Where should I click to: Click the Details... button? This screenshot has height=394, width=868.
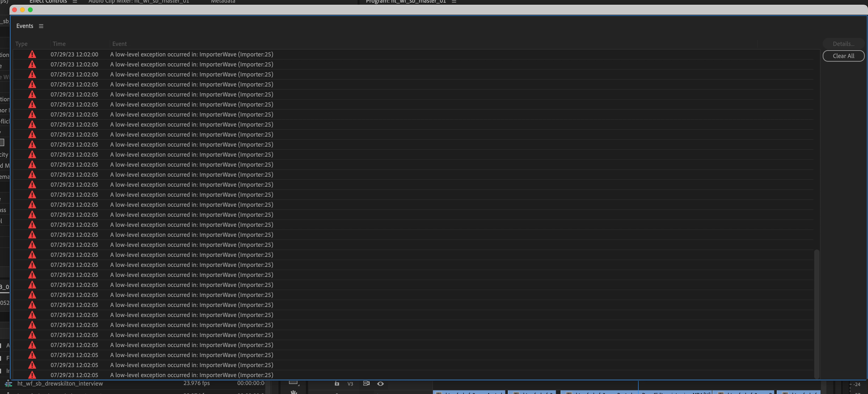[843, 44]
